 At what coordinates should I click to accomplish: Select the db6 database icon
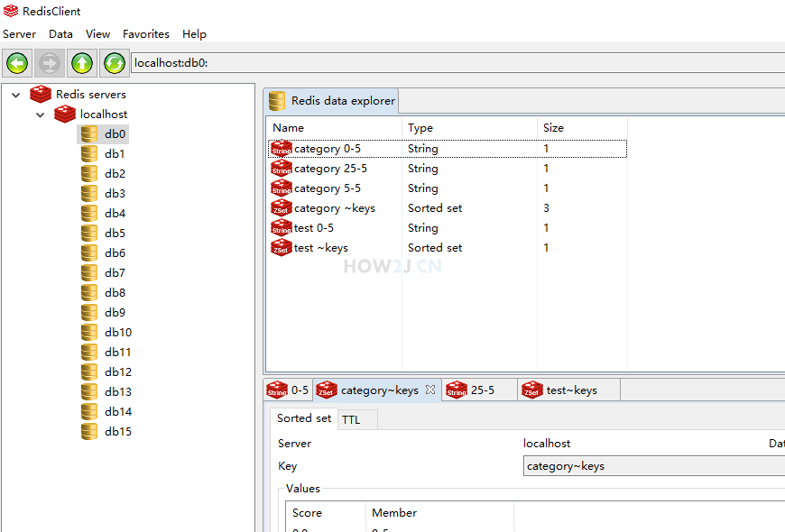[x=89, y=252]
